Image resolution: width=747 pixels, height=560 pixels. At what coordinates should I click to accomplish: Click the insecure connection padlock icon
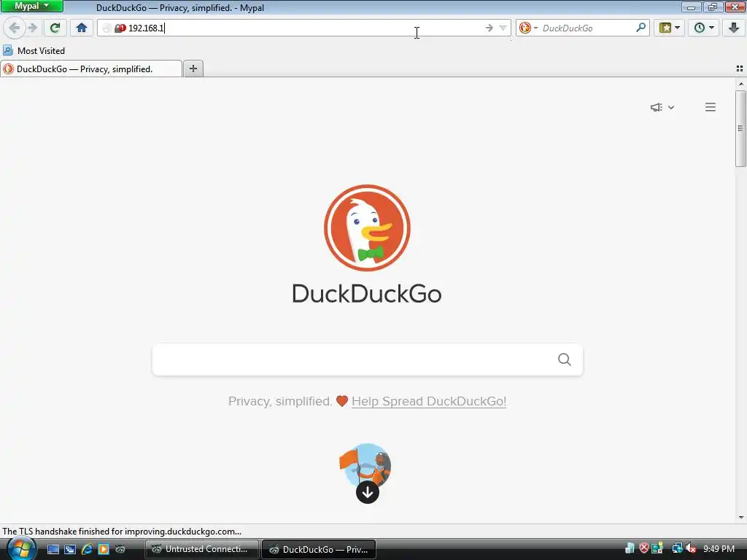(120, 28)
